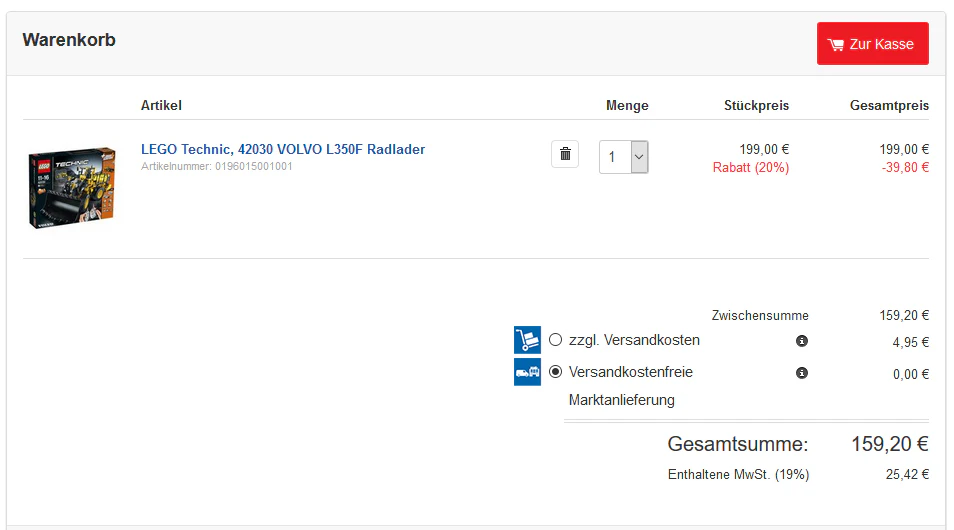Click the hand truck shipping icon
The width and height of the screenshot is (954, 530).
point(527,340)
